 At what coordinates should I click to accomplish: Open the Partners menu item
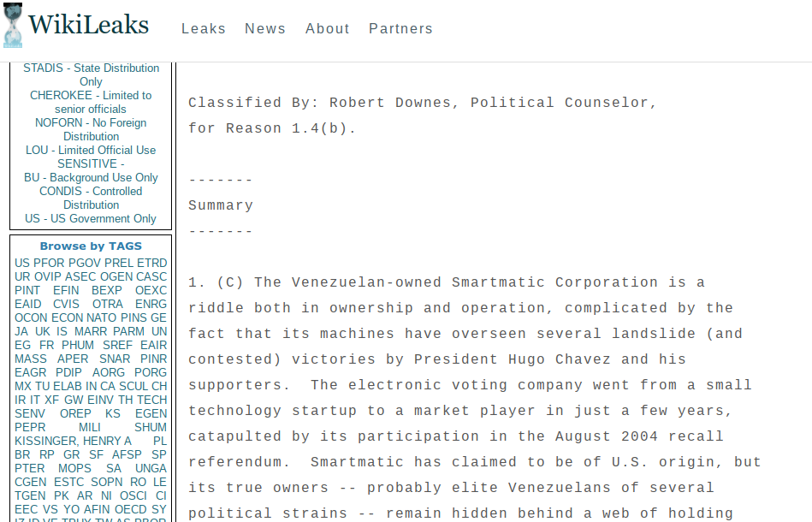[400, 28]
